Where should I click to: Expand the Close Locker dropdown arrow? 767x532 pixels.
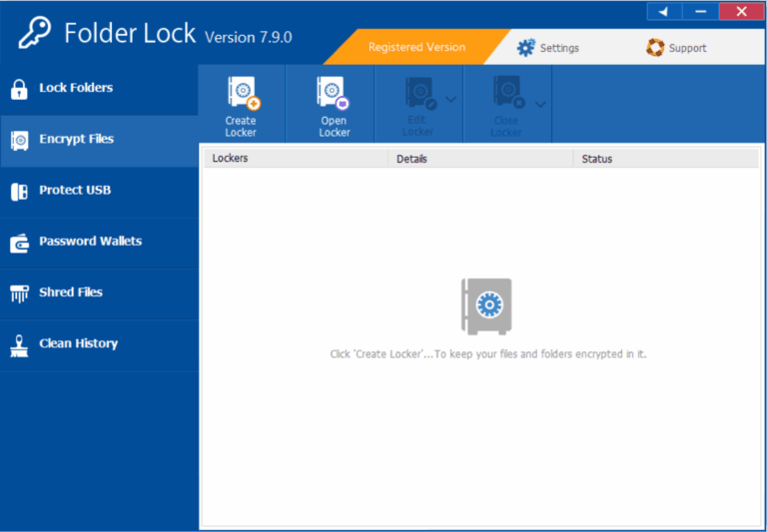coord(540,104)
